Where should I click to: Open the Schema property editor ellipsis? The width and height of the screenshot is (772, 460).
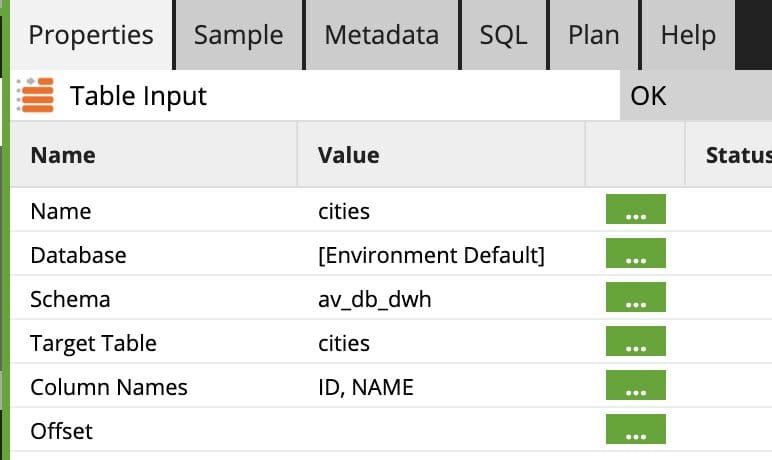coord(635,299)
